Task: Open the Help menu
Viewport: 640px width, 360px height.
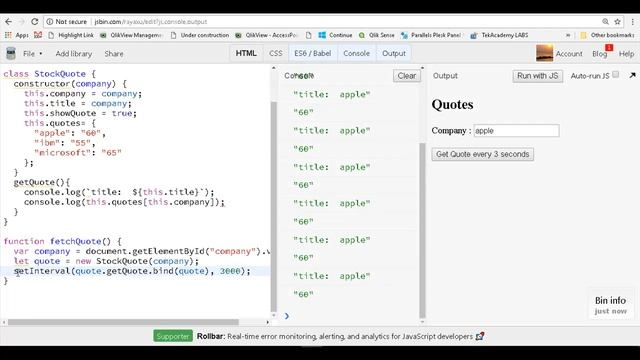Action: point(627,53)
